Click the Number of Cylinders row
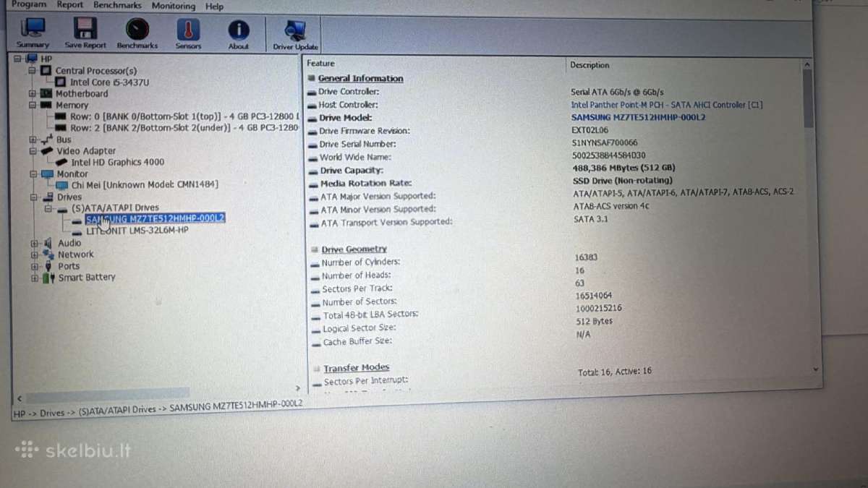Viewport: 868px width, 488px height. [360, 262]
